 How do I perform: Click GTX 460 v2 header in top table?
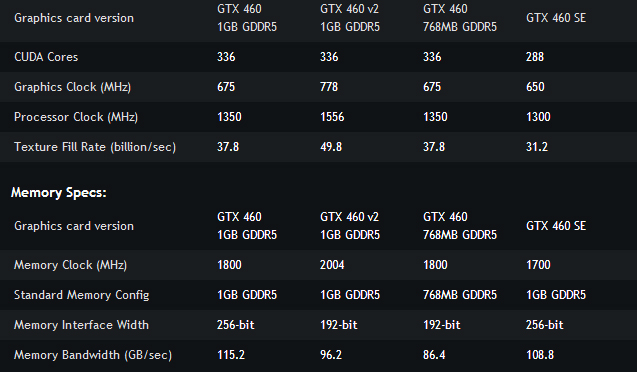[350, 18]
